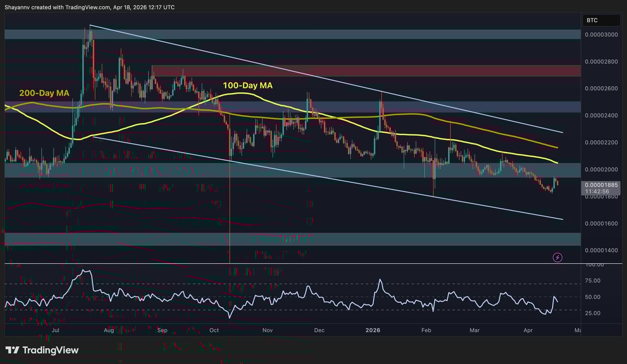
Task: Click the Aug label on time axis
Action: (109, 331)
